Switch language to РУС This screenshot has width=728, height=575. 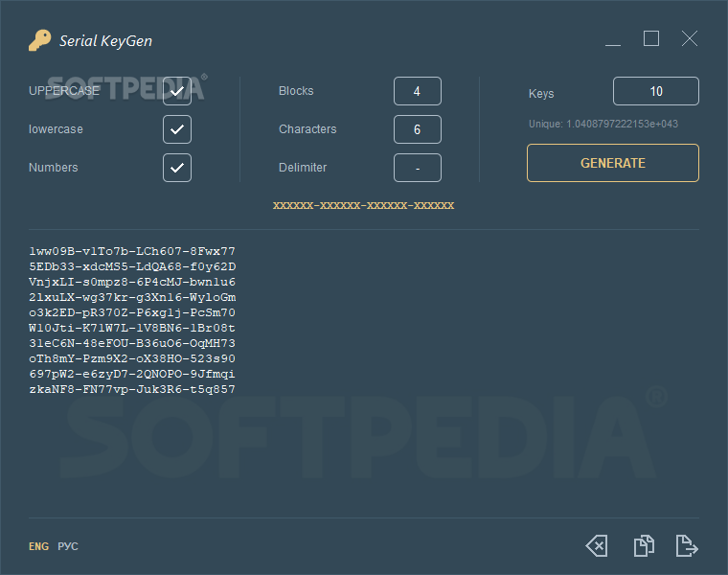[68, 546]
